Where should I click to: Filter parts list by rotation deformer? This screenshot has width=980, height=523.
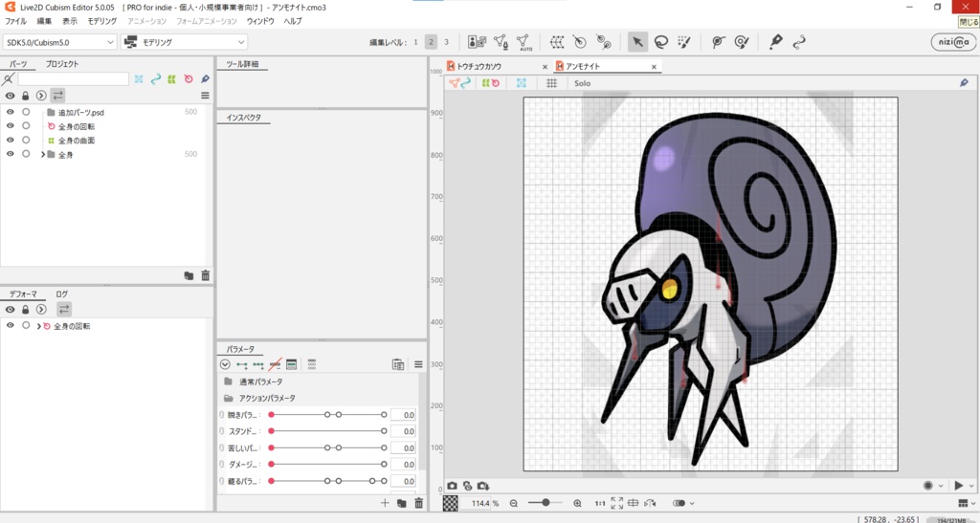[189, 79]
